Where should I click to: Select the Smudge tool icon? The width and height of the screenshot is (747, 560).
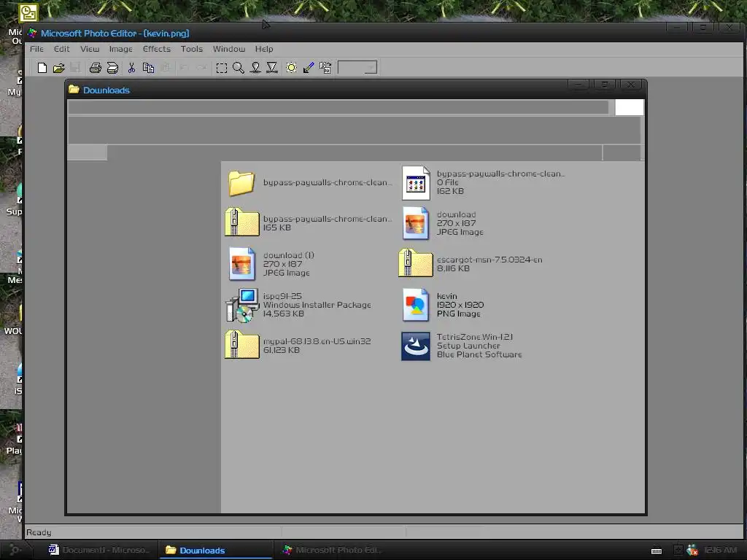tap(255, 68)
